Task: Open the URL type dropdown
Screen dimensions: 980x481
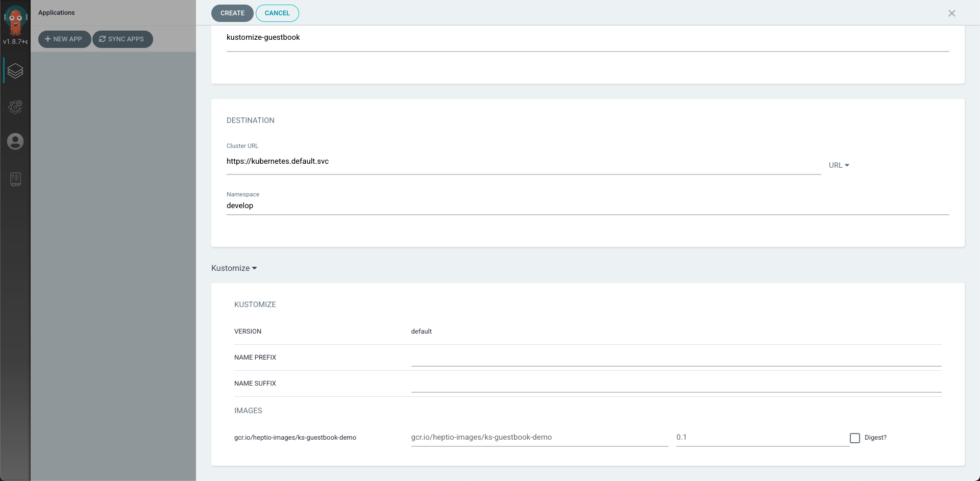Action: coord(839,165)
